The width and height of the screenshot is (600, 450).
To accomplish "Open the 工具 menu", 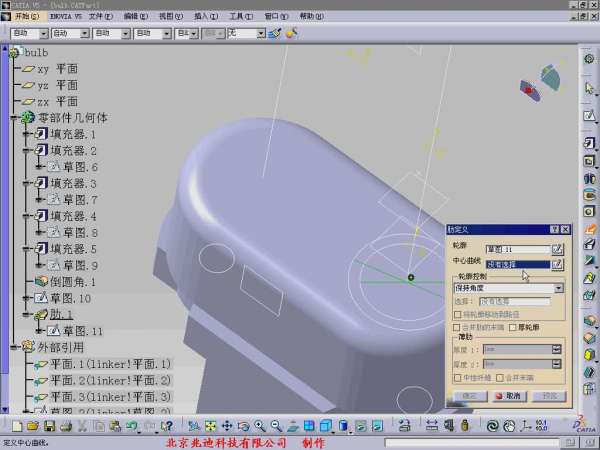I will 241,16.
